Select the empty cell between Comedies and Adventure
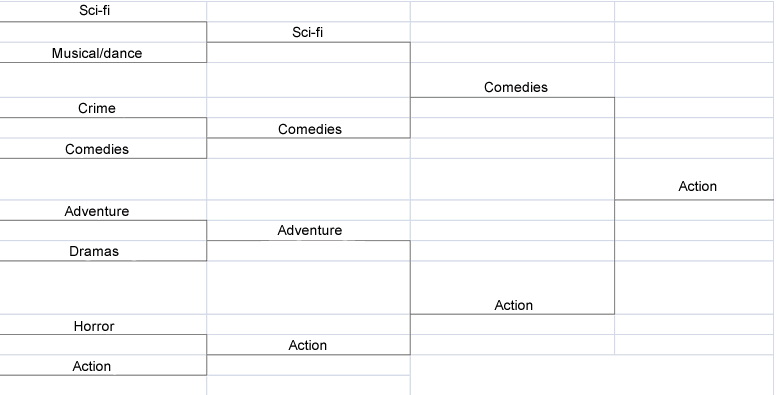Screen dimensions: 777x395 click(x=103, y=179)
